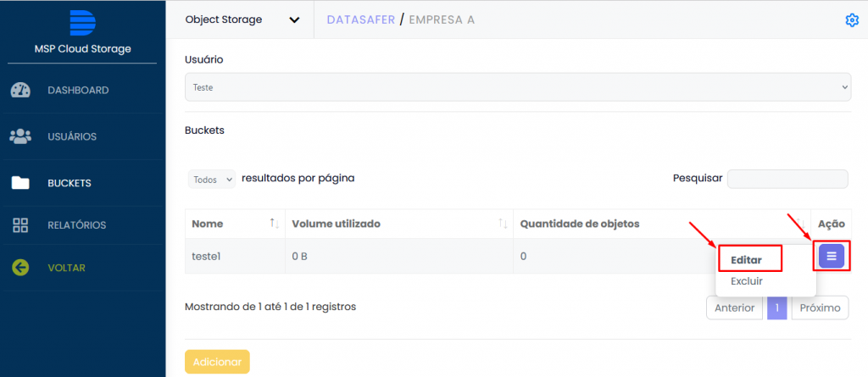Go to Anterior page

coord(735,308)
